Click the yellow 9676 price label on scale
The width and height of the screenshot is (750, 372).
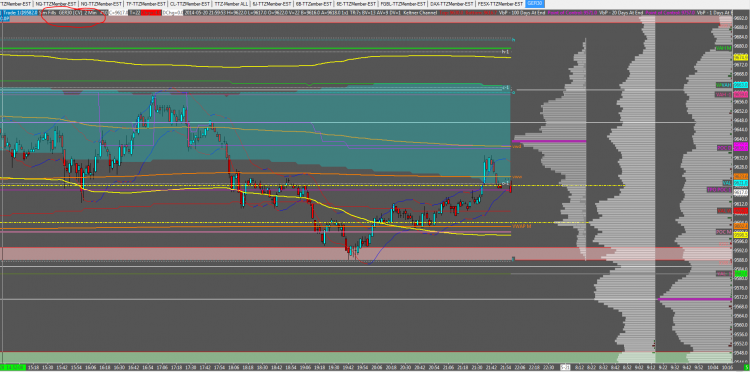point(741,57)
